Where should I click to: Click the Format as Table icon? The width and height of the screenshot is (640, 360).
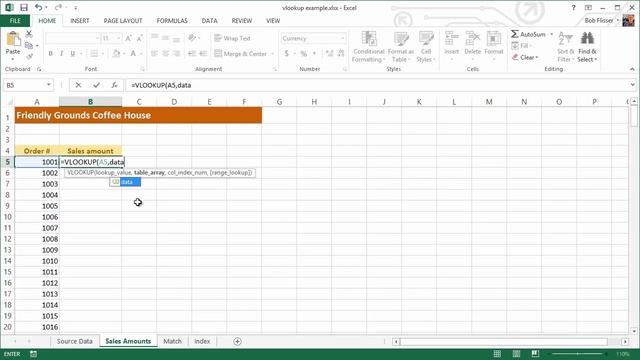401,39
